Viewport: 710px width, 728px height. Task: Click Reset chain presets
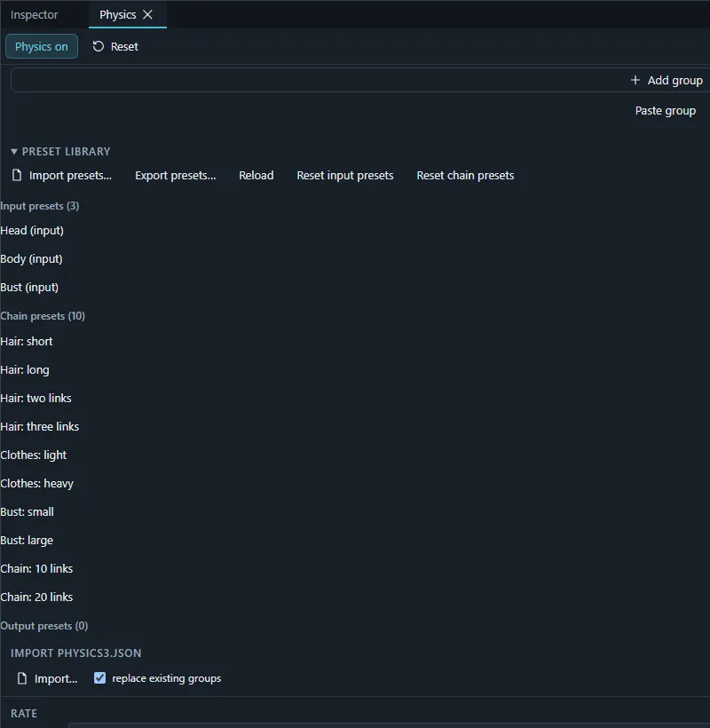465,176
